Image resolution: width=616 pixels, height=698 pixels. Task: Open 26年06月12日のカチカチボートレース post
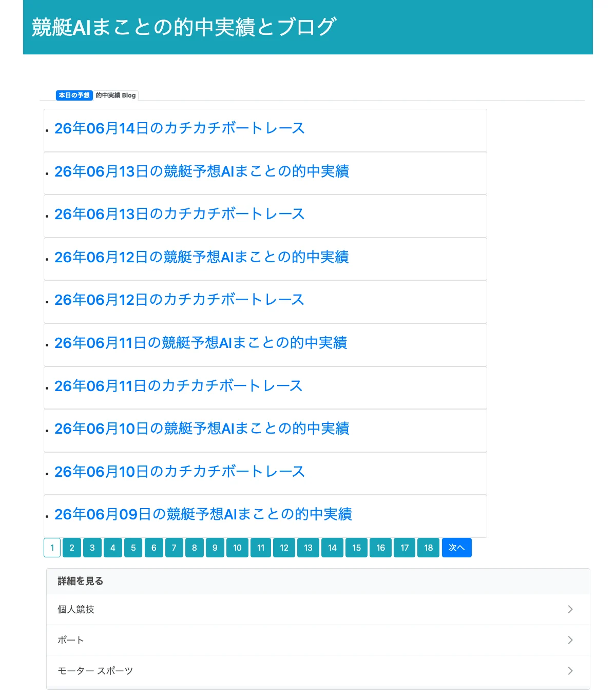click(179, 300)
